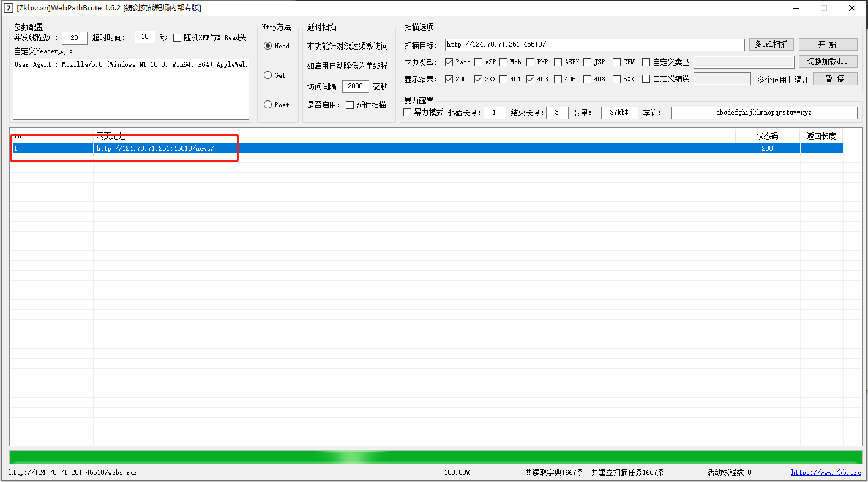Viewport: 868px width, 482px height.
Task: Click the 100.00% status bar text
Action: [457, 473]
